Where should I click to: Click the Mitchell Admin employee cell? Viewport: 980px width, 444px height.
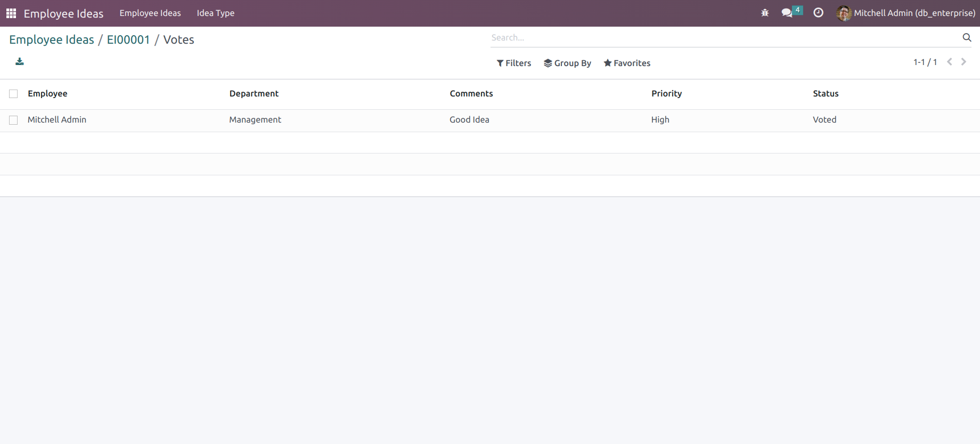click(57, 120)
